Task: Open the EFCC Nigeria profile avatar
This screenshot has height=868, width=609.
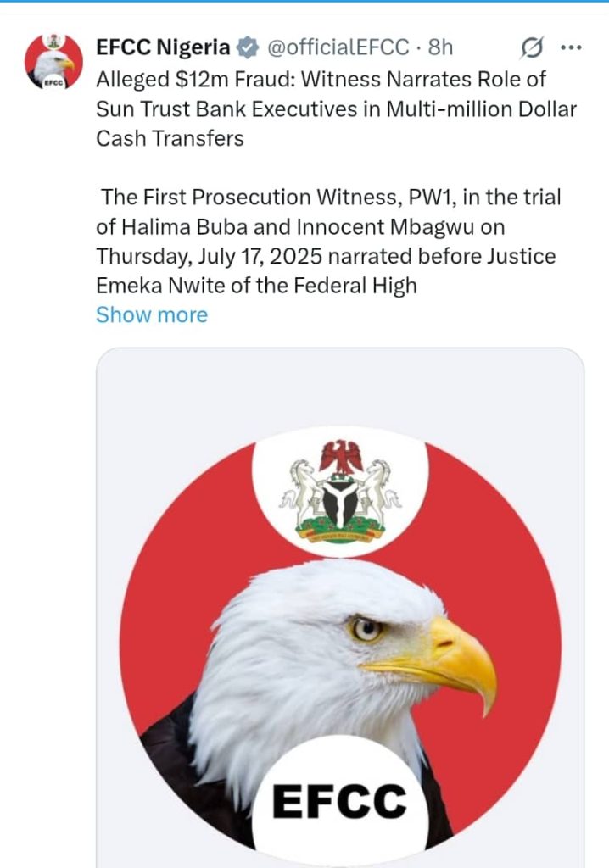Action: click(53, 61)
